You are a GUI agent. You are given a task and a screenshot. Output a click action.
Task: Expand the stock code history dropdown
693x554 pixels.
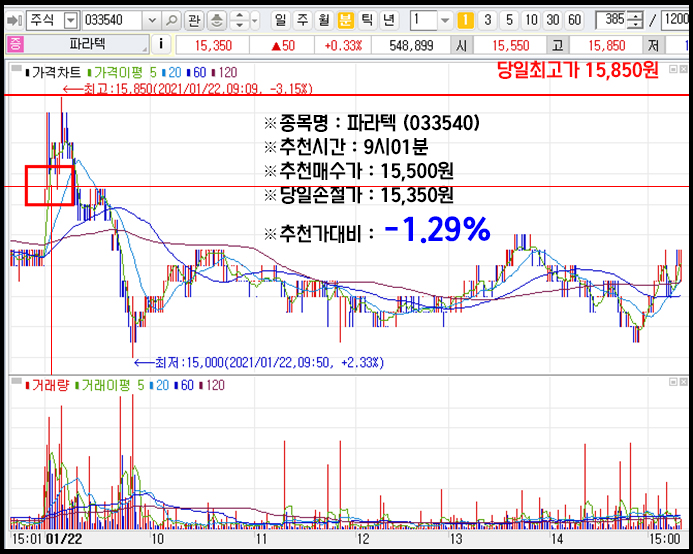152,20
